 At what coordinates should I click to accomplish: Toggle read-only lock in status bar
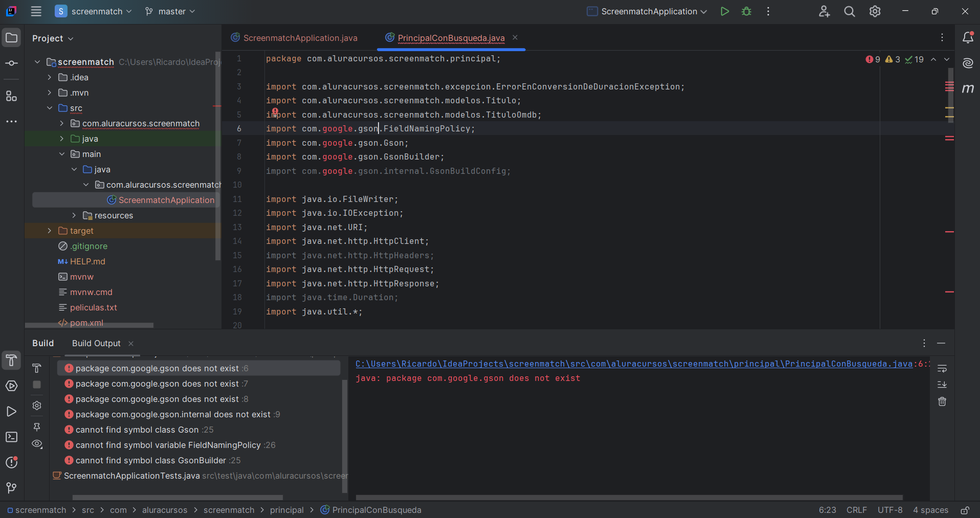tap(965, 510)
